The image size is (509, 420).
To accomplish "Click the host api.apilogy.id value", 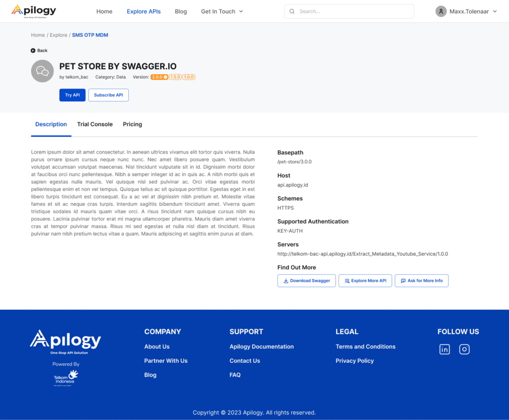I will click(x=293, y=185).
